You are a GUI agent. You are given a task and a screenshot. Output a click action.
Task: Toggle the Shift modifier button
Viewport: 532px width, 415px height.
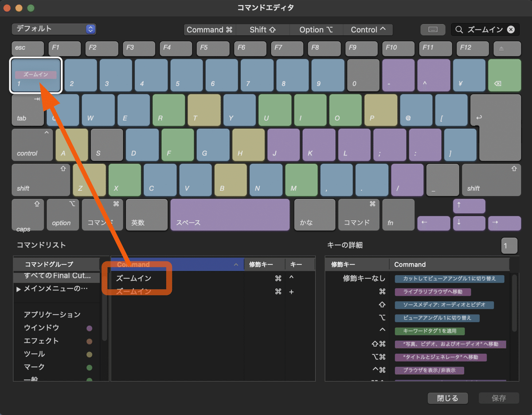[262, 30]
